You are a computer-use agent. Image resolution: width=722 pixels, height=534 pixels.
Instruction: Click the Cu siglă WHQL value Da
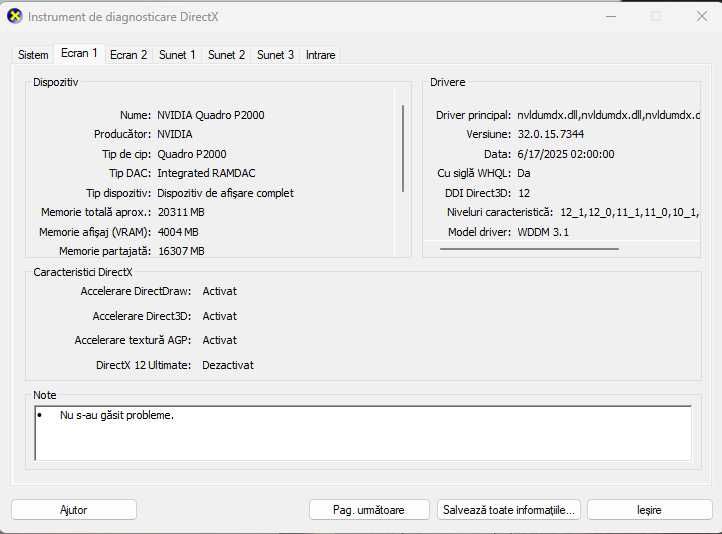[x=524, y=173]
